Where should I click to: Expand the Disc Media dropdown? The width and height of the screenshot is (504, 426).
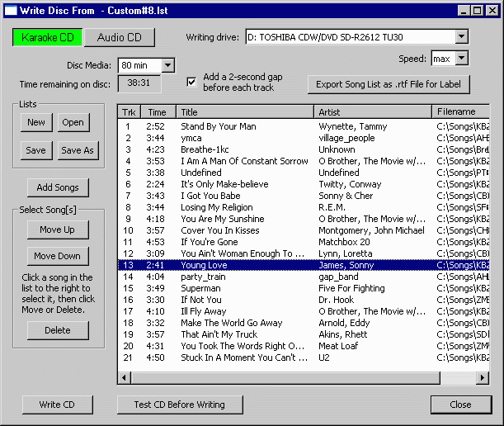coord(167,65)
